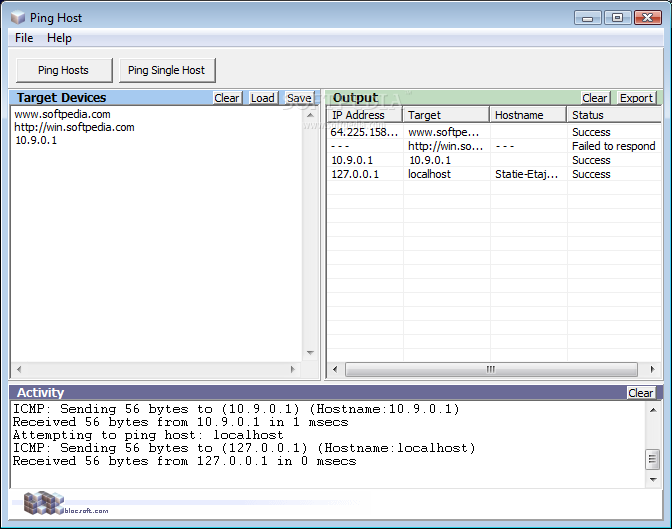Select the 127.0.0.1 output row
Image resolution: width=672 pixels, height=529 pixels.
(494, 174)
